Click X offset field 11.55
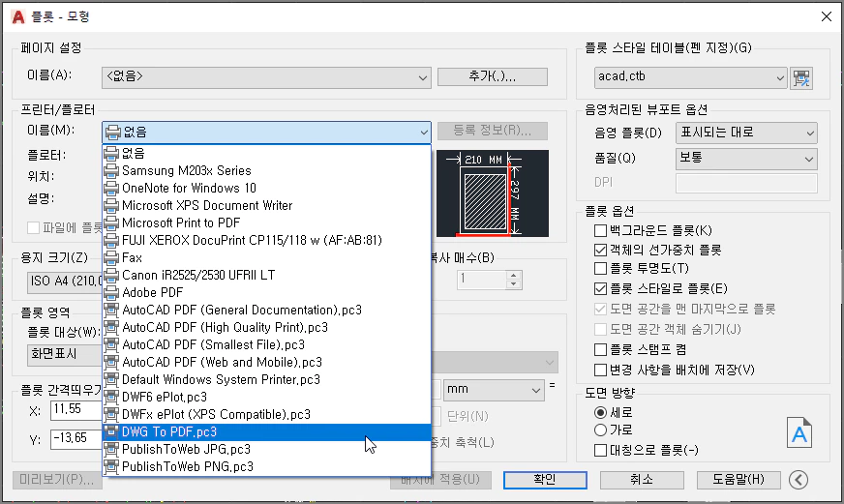The height and width of the screenshot is (504, 844). tap(76, 410)
